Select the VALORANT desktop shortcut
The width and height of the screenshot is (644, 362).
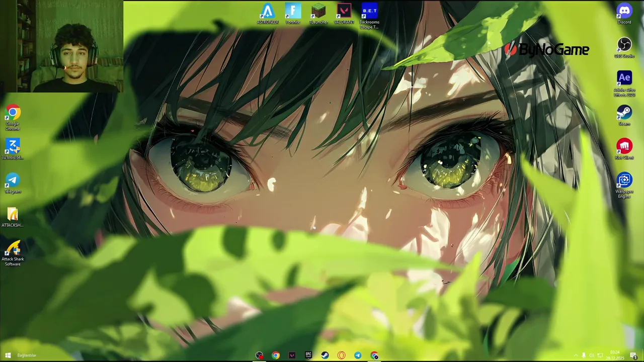[344, 14]
